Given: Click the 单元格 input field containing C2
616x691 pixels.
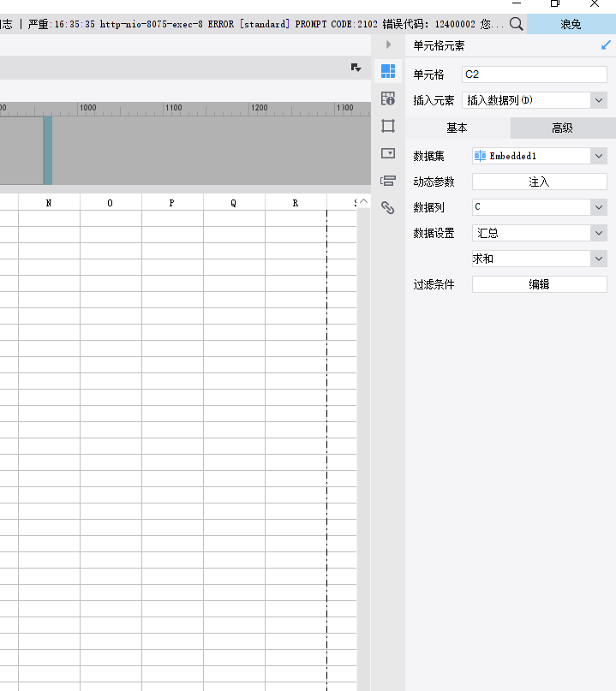Looking at the screenshot, I should coord(534,74).
